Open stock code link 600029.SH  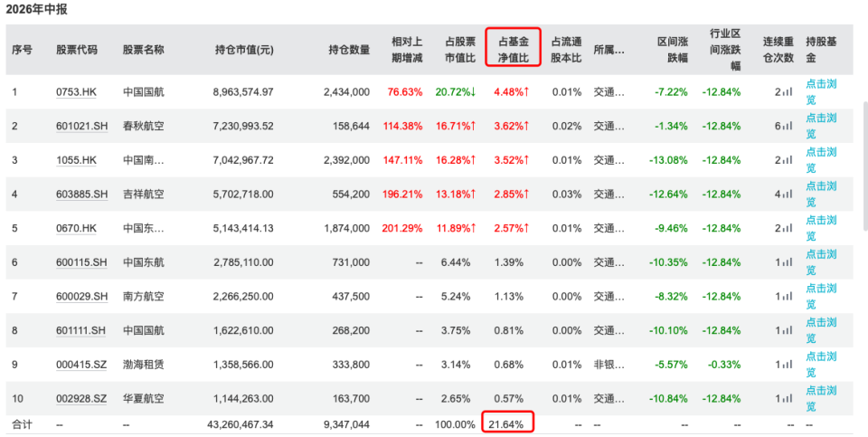tap(82, 297)
